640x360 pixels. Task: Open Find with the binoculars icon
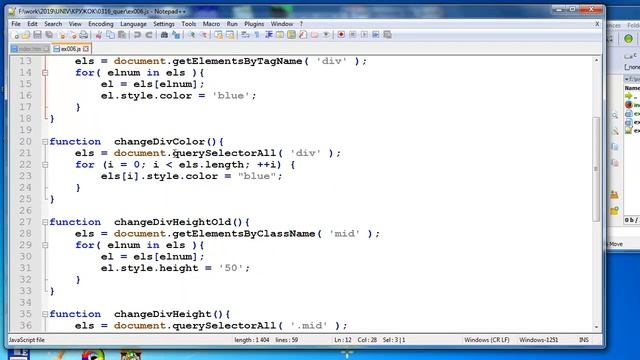tap(164, 35)
